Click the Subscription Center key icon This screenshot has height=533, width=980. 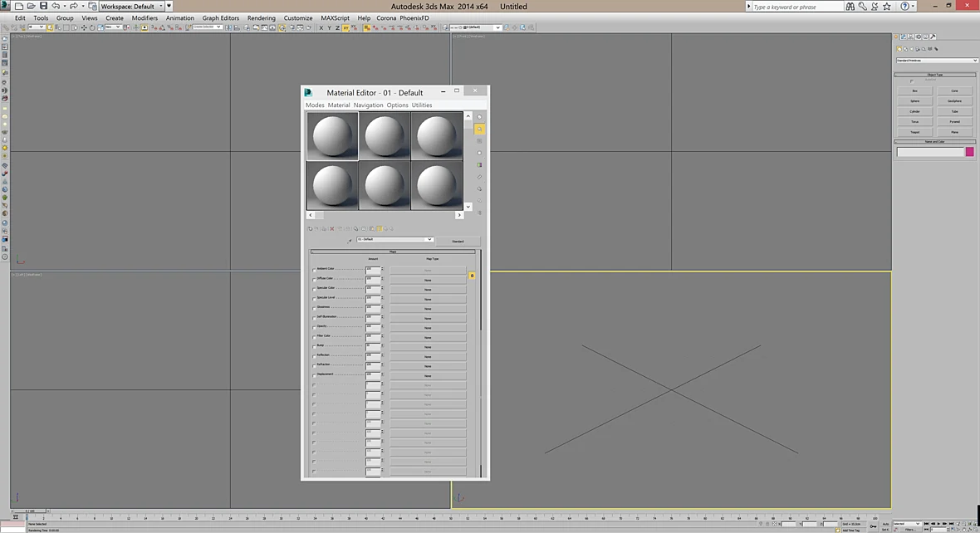(863, 7)
